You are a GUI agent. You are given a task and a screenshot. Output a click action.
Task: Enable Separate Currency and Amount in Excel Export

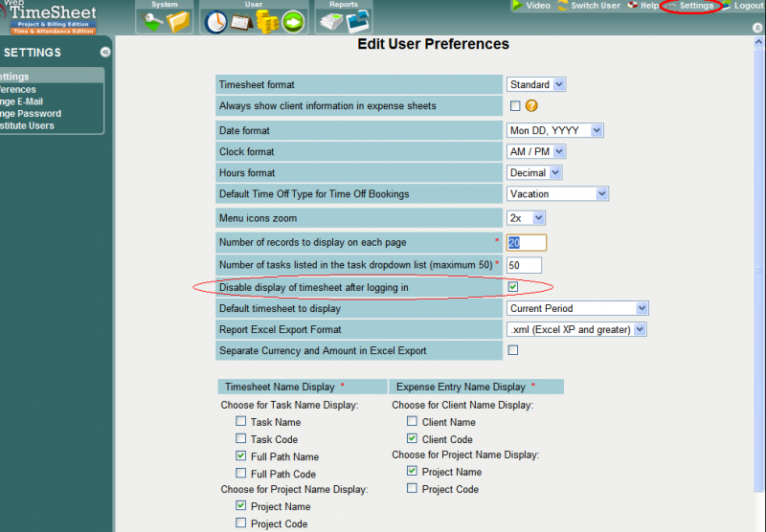514,351
